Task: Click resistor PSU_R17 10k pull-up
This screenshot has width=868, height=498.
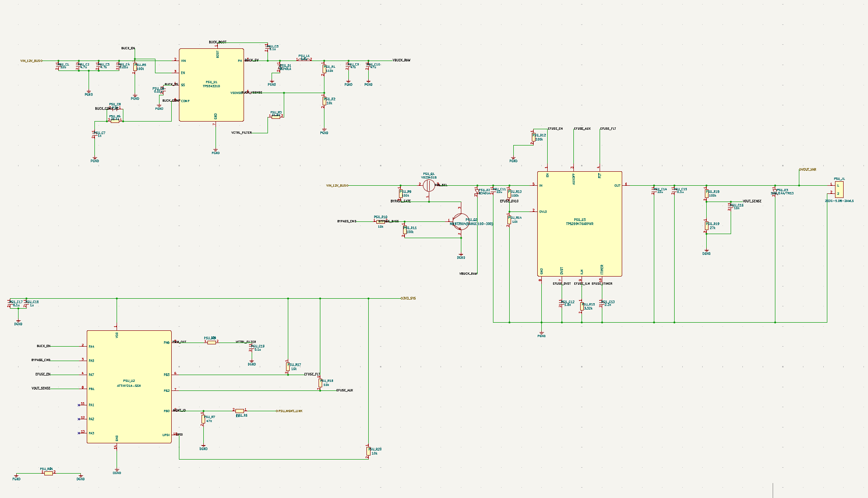Action: pyautogui.click(x=287, y=366)
